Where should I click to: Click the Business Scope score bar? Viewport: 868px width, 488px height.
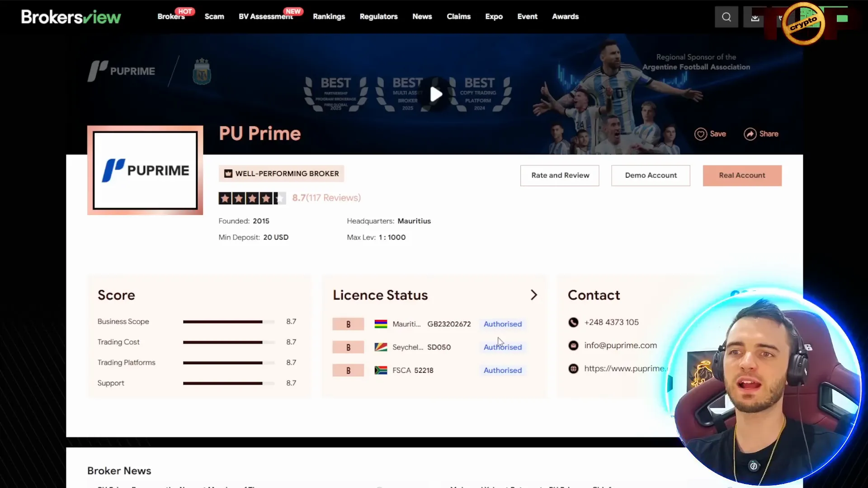(229, 322)
